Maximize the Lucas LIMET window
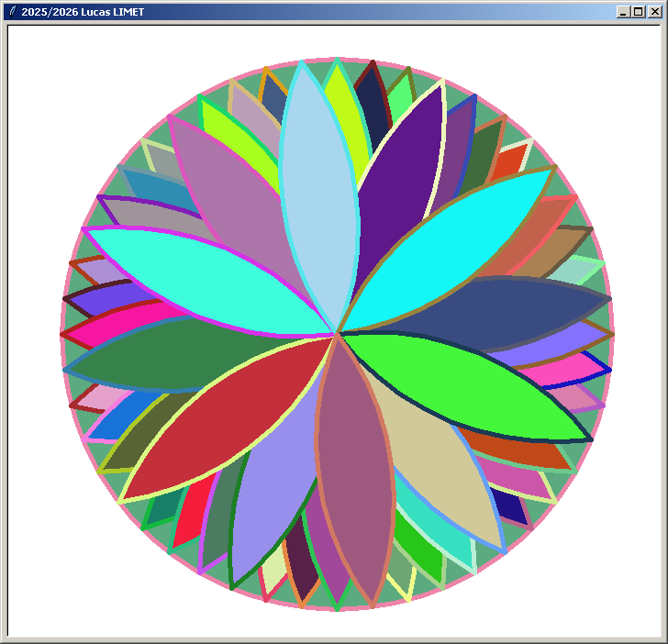The height and width of the screenshot is (644, 668). [638, 12]
